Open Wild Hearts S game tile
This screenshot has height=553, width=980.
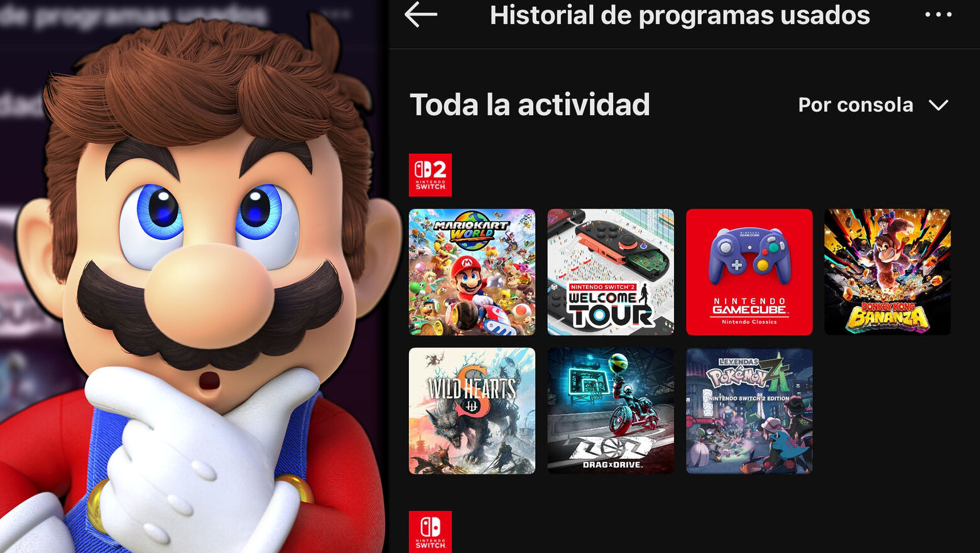(x=472, y=411)
